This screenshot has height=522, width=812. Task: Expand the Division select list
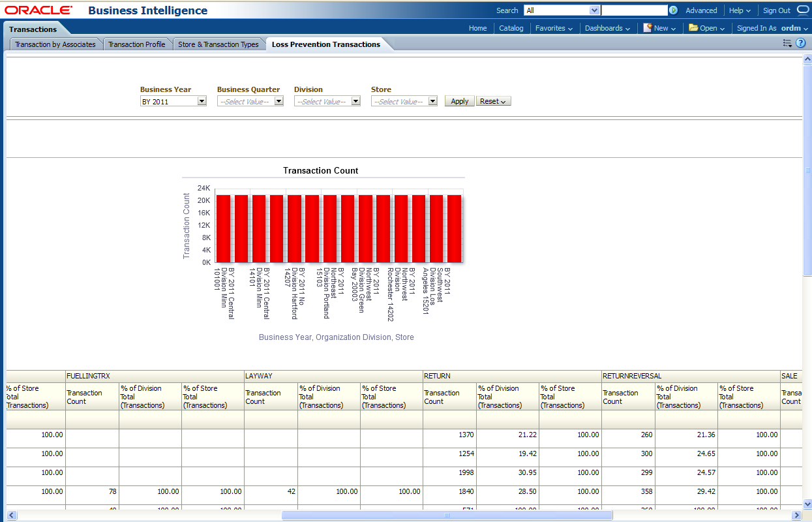[x=355, y=101]
